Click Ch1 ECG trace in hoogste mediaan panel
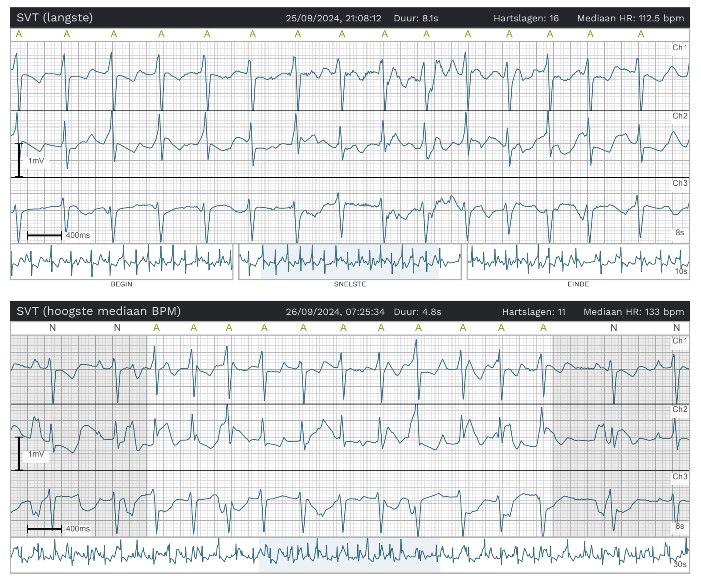The image size is (701, 588). (x=350, y=370)
